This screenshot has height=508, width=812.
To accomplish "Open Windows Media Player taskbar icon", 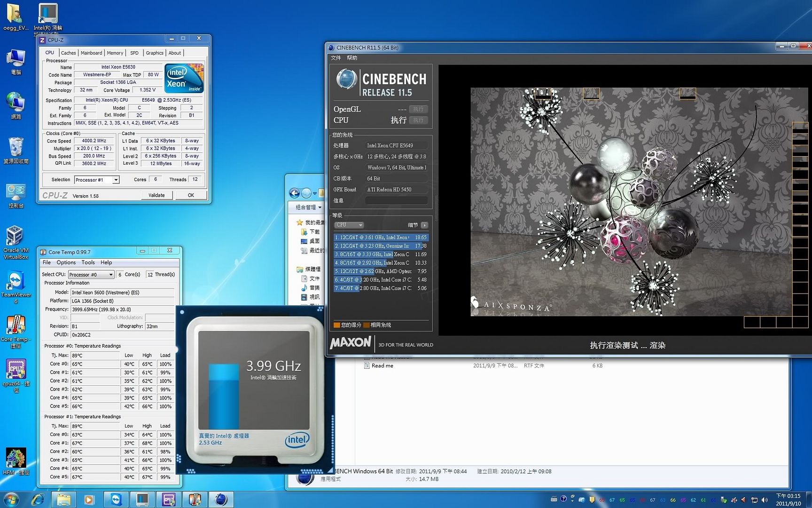I will coord(89,500).
